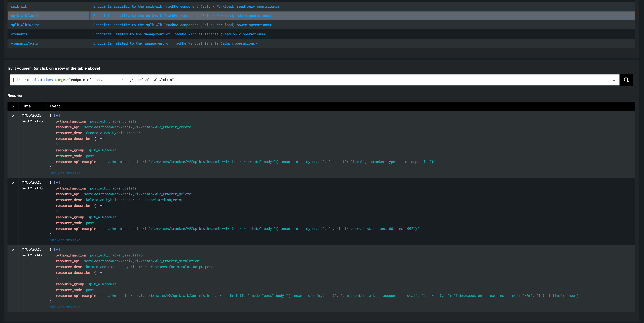Click the Splunk Workload read only operations description
The image size is (644, 323).
(186, 6)
